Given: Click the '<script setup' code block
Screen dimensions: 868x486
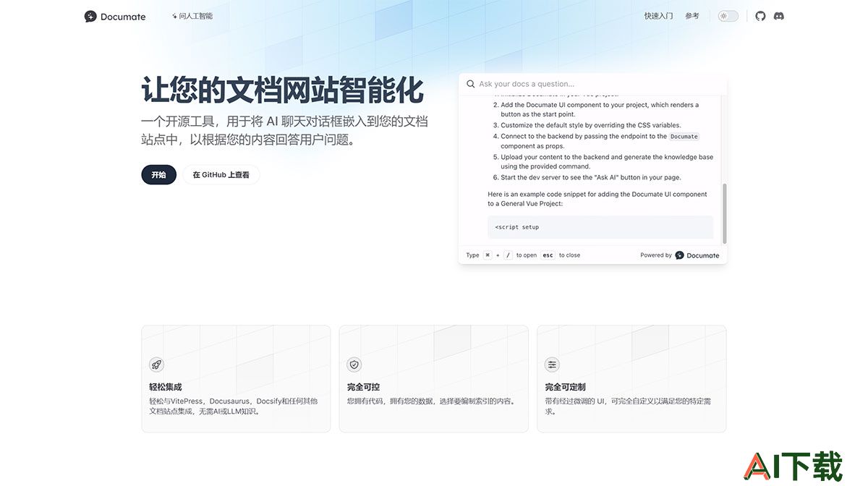Looking at the screenshot, I should click(600, 227).
